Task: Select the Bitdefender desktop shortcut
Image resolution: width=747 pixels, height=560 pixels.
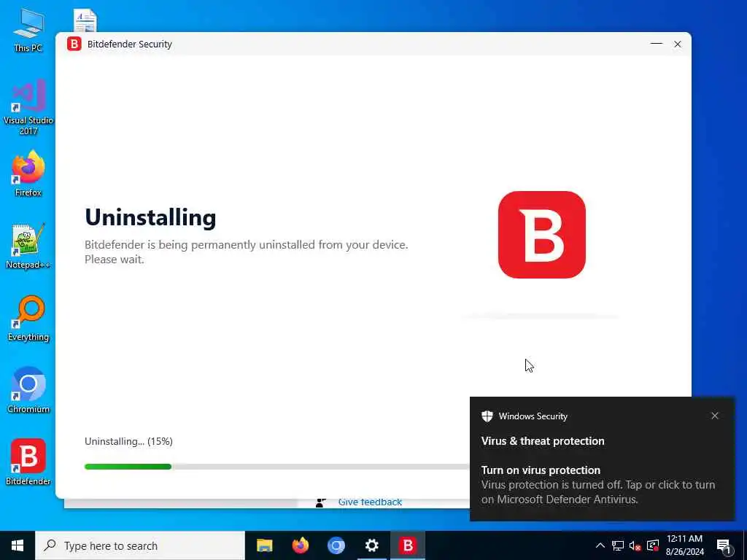Action: tap(28, 462)
